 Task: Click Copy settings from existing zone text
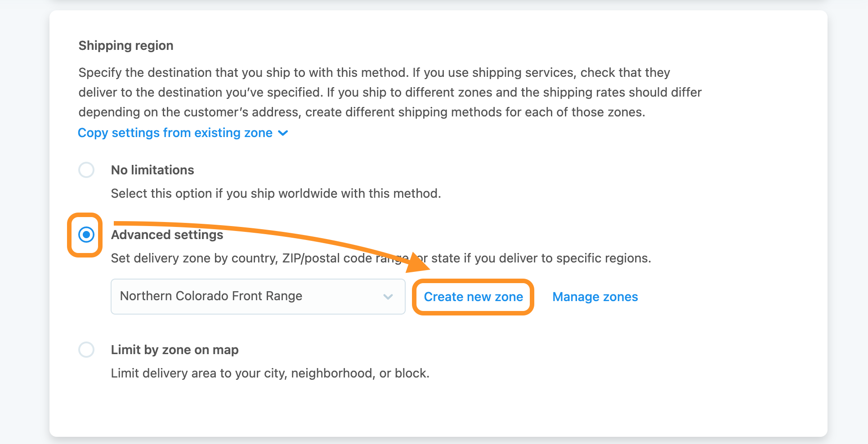[175, 133]
